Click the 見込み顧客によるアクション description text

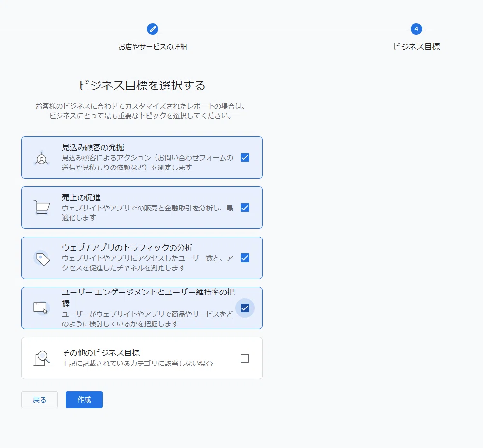click(x=147, y=163)
